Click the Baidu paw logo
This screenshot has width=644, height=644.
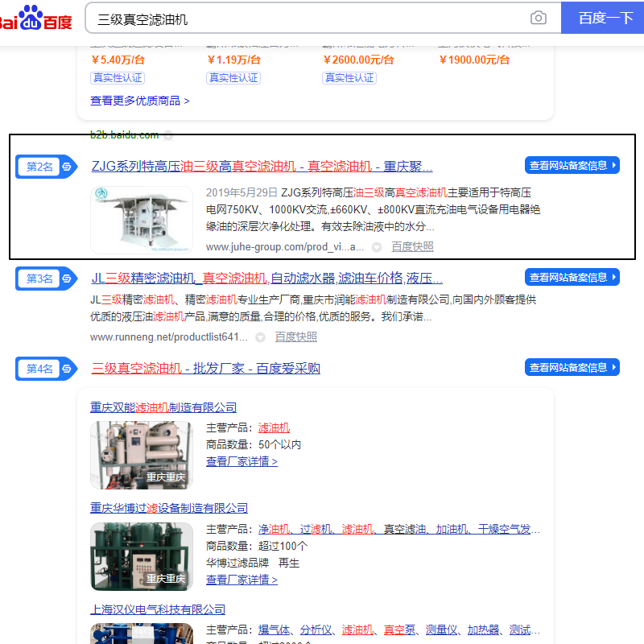[35, 17]
